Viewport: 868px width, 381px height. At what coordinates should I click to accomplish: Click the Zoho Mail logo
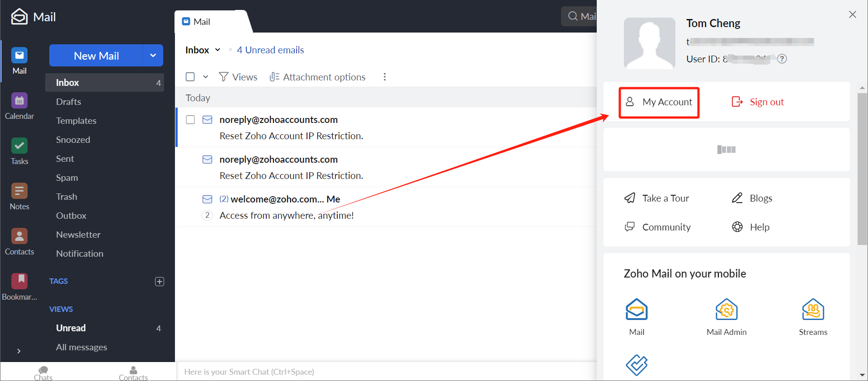click(33, 17)
